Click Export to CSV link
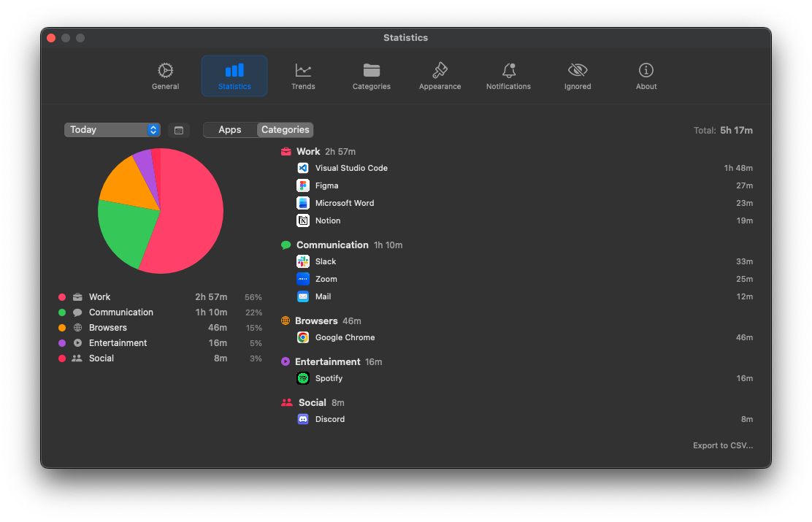The image size is (812, 522). coord(723,445)
